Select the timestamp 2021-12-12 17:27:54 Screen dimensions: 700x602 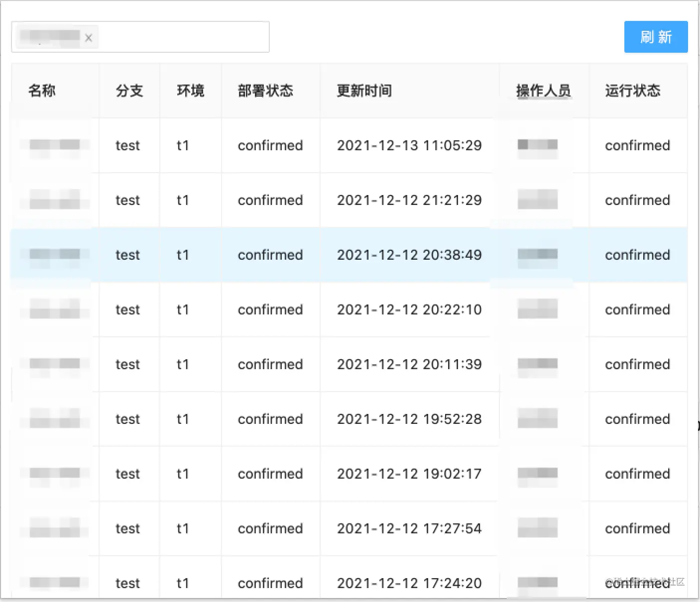coord(409,528)
